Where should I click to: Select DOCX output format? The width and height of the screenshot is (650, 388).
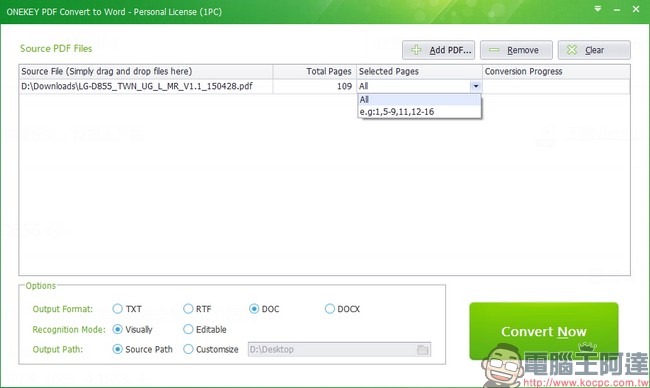coord(342,309)
